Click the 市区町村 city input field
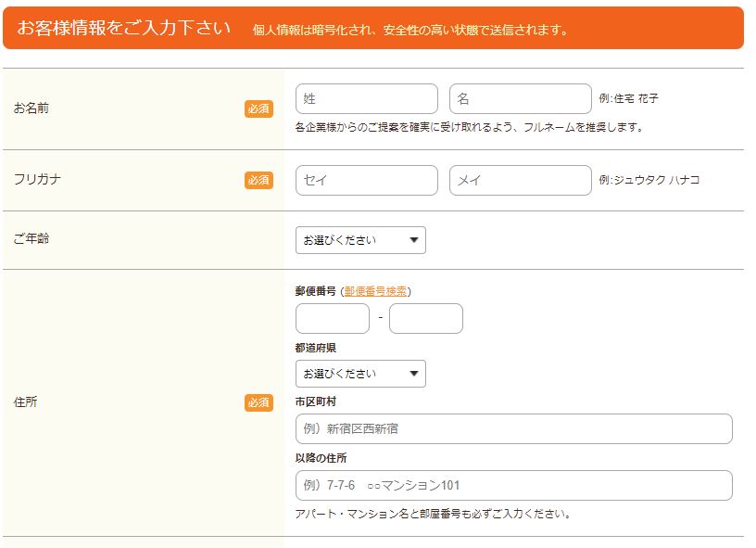Viewport: 756px width, 548px height. (x=513, y=429)
